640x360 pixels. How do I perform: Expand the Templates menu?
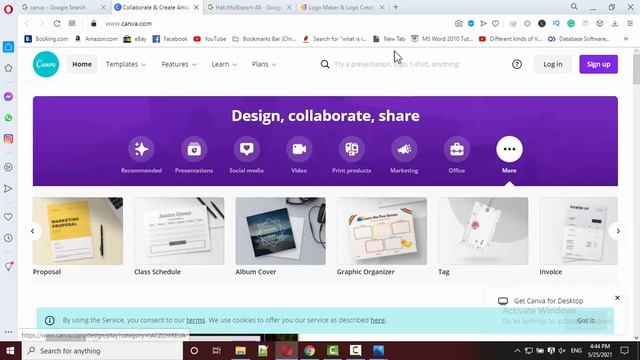126,64
